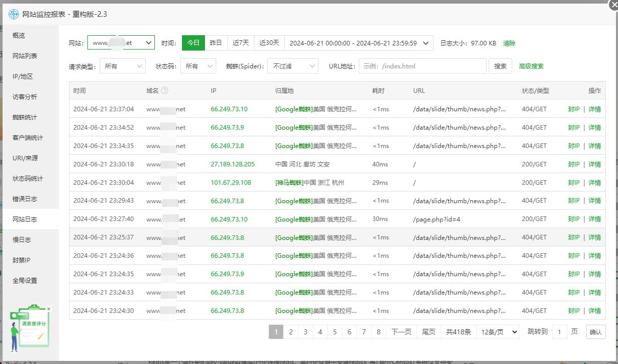Open 慢日志 page

30,240
